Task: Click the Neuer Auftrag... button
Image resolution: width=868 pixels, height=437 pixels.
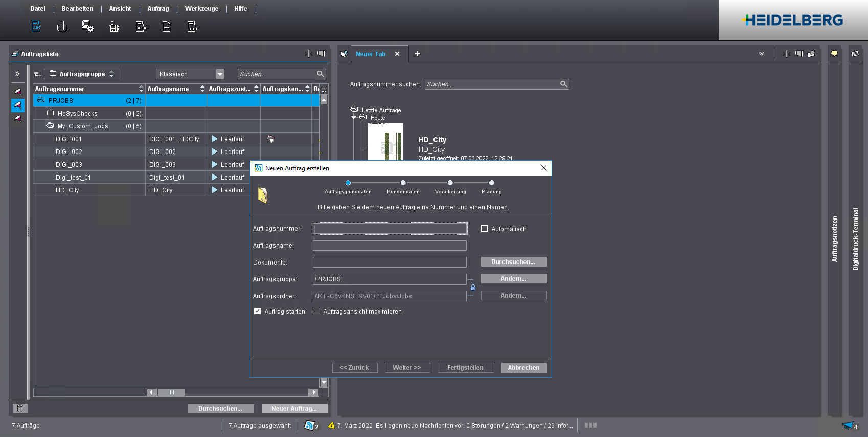Action: [294, 408]
